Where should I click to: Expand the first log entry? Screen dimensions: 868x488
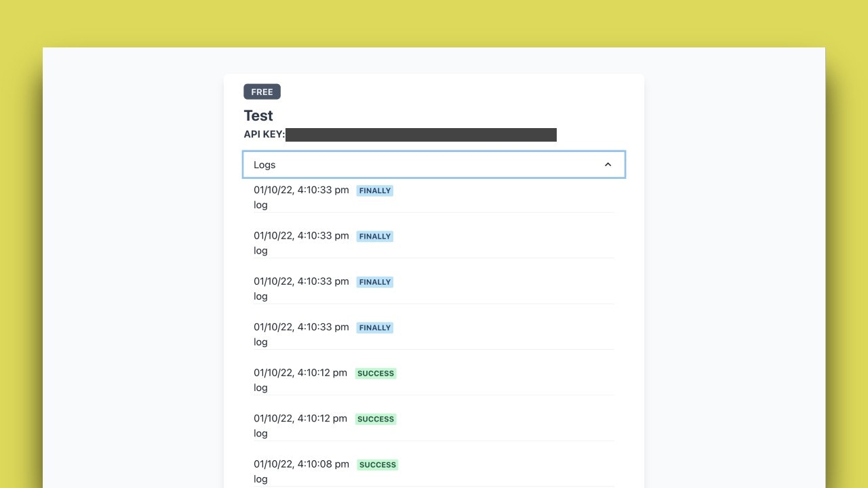coord(301,190)
